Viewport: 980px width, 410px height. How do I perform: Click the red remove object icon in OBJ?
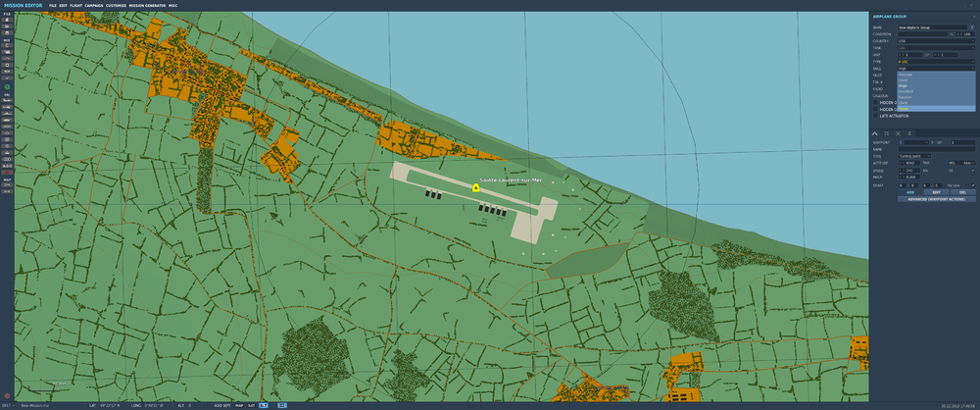tap(7, 172)
